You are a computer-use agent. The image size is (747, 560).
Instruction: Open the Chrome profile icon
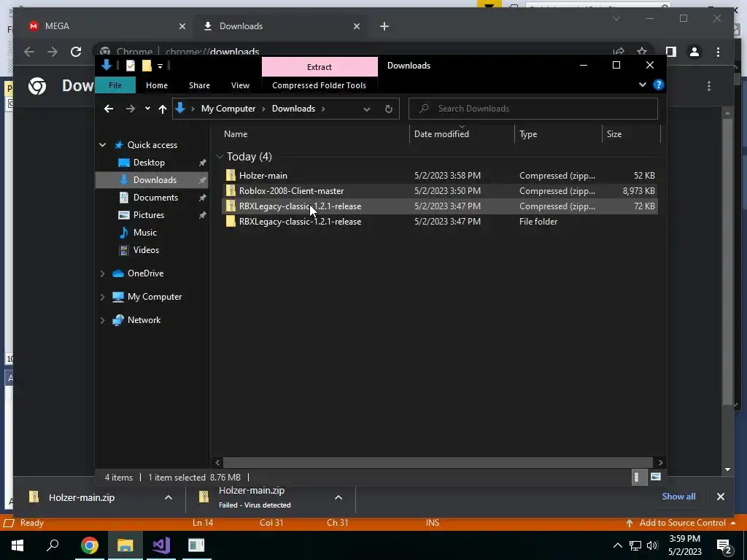(694, 52)
